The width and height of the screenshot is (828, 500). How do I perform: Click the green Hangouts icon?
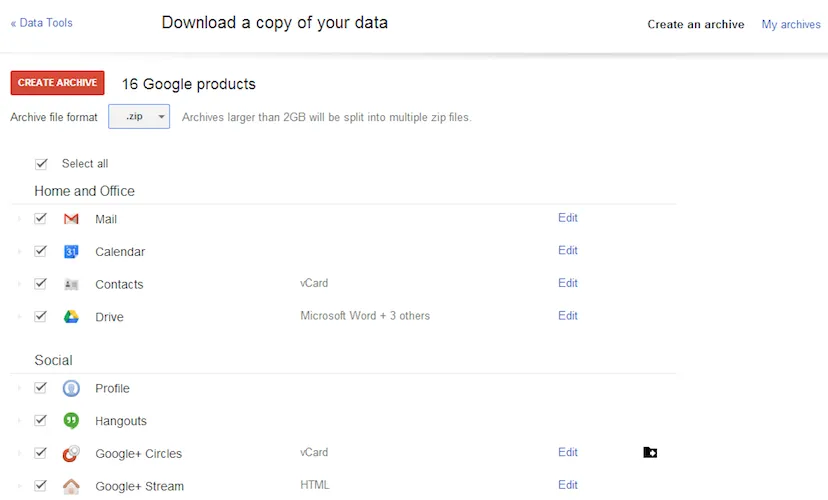click(x=71, y=421)
